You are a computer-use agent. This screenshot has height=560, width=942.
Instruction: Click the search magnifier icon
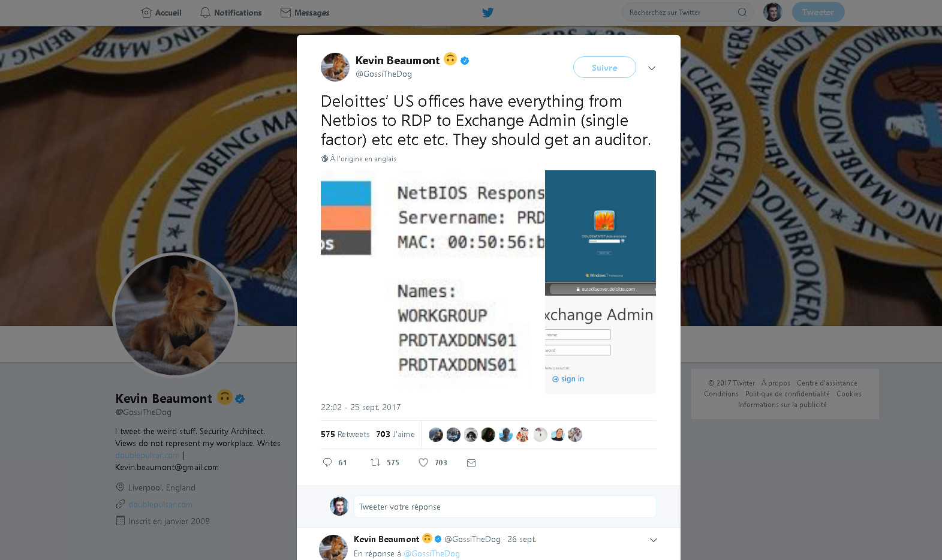[x=742, y=12]
